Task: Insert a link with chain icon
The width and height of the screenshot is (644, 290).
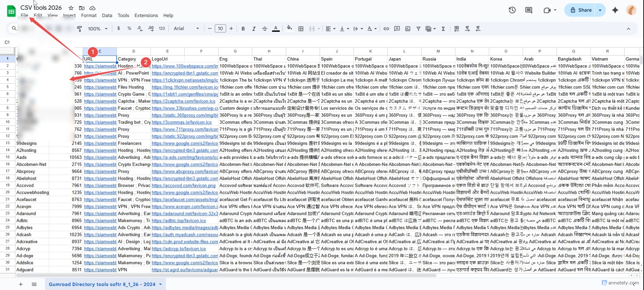Action: click(386, 28)
